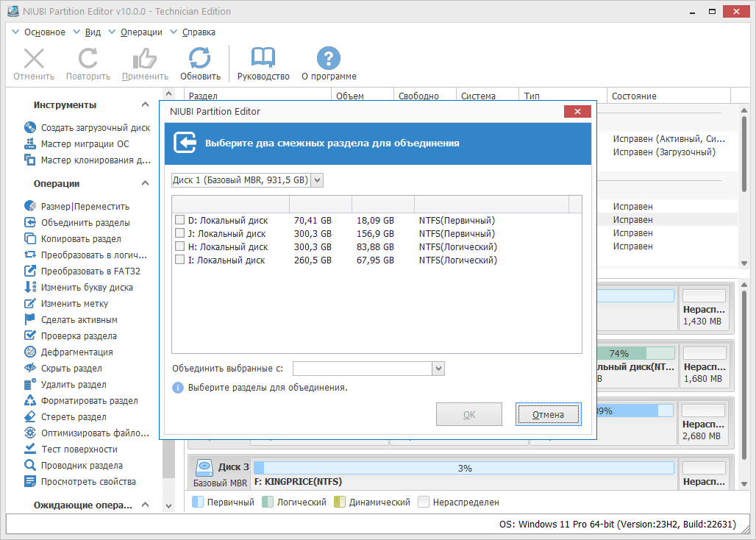The height and width of the screenshot is (540, 756).
Task: Select Создать загрузочный диск tool icon
Action: coord(30,128)
